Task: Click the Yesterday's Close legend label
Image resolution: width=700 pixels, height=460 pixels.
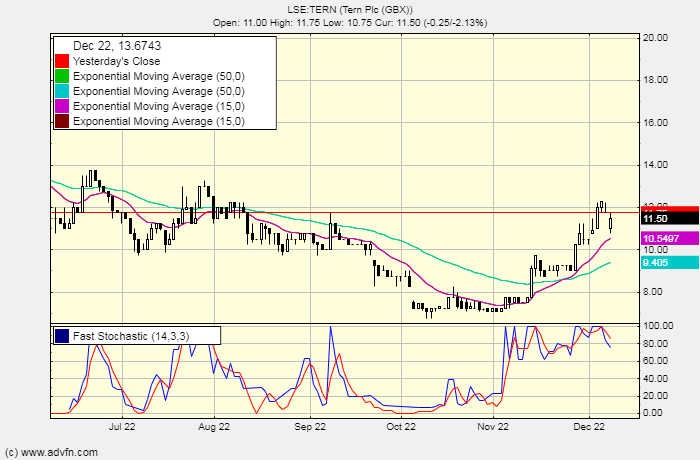Action: coord(117,61)
